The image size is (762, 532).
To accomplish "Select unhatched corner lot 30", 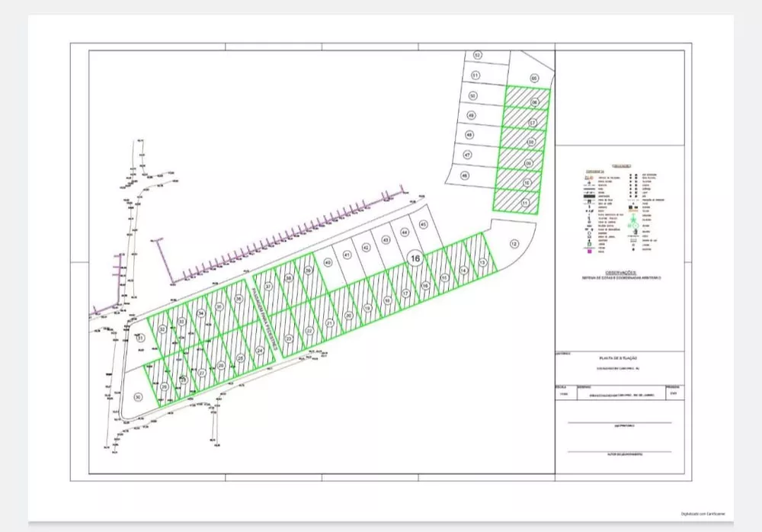I will 138,397.
